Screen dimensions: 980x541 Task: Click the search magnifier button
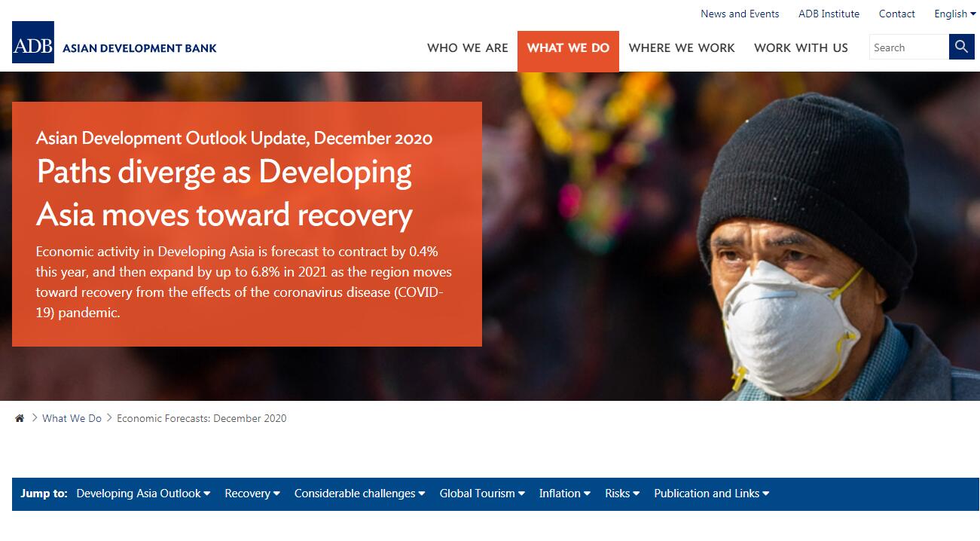coord(961,47)
